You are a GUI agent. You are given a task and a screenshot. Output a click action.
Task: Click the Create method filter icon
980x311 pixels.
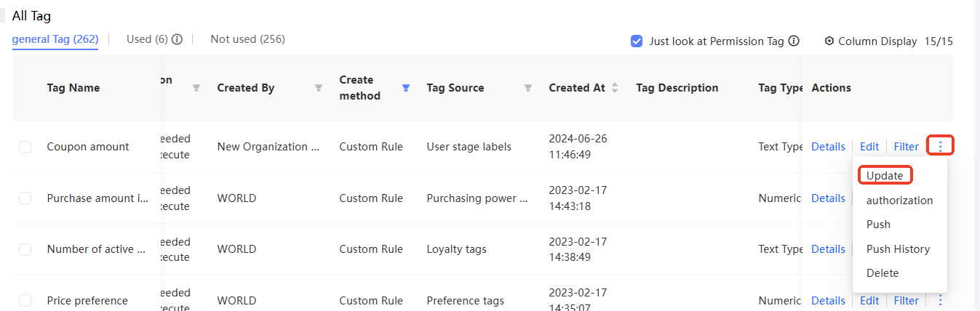tap(406, 88)
